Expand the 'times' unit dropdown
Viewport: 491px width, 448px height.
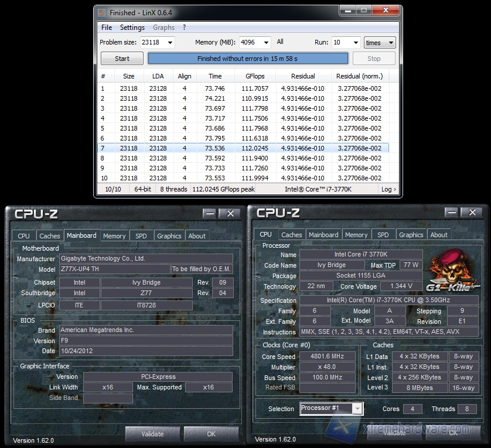391,42
